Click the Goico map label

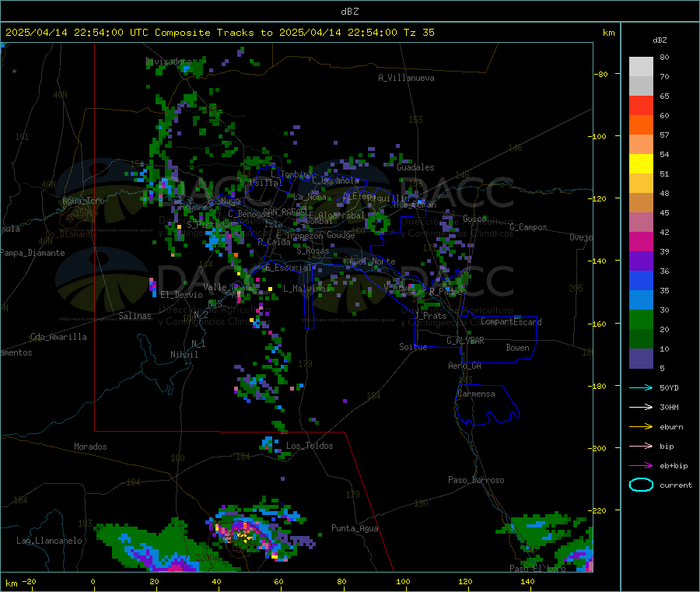click(474, 219)
